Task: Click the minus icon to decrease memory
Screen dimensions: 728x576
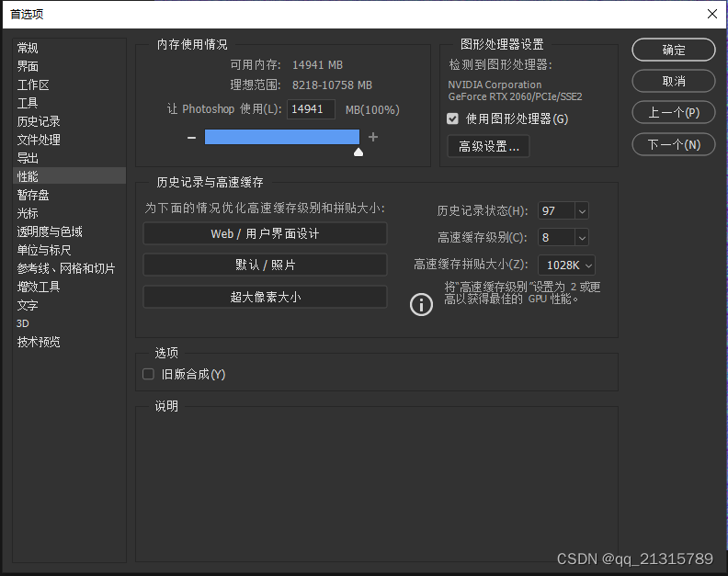Action: [x=191, y=138]
